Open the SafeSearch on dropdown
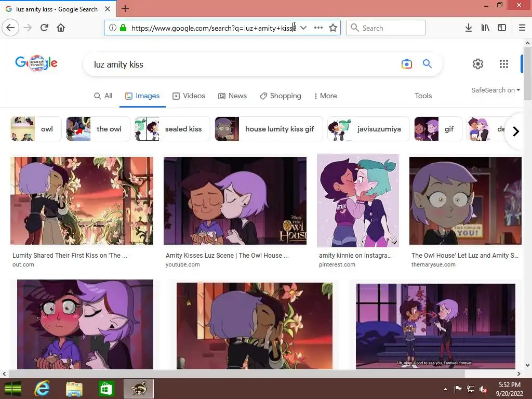The width and height of the screenshot is (532, 399). tap(495, 90)
